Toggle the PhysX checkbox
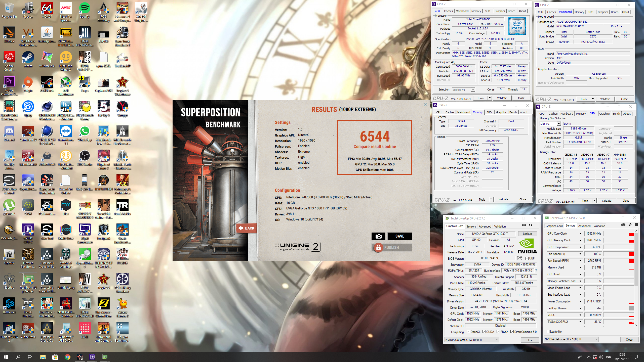This screenshot has height=362, width=644. (498, 332)
